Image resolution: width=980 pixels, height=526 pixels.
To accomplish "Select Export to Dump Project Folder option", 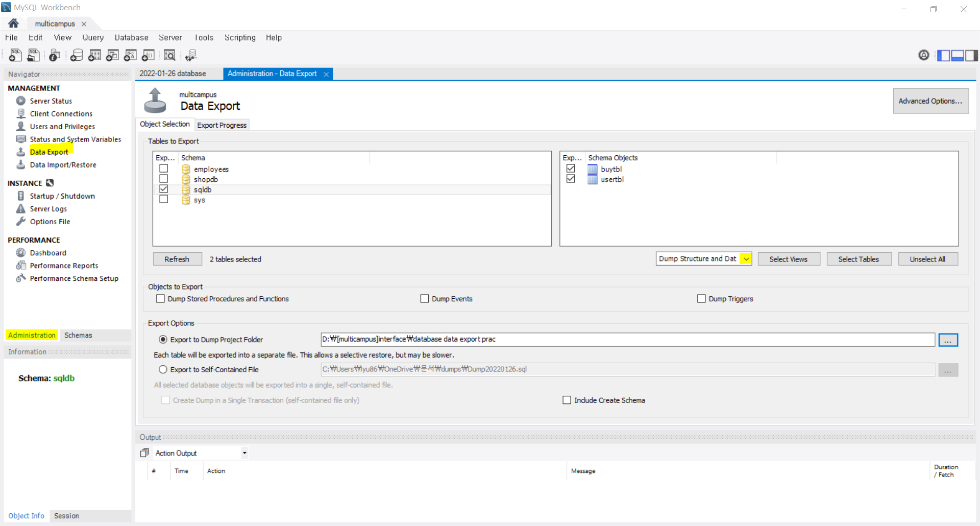I will point(163,339).
